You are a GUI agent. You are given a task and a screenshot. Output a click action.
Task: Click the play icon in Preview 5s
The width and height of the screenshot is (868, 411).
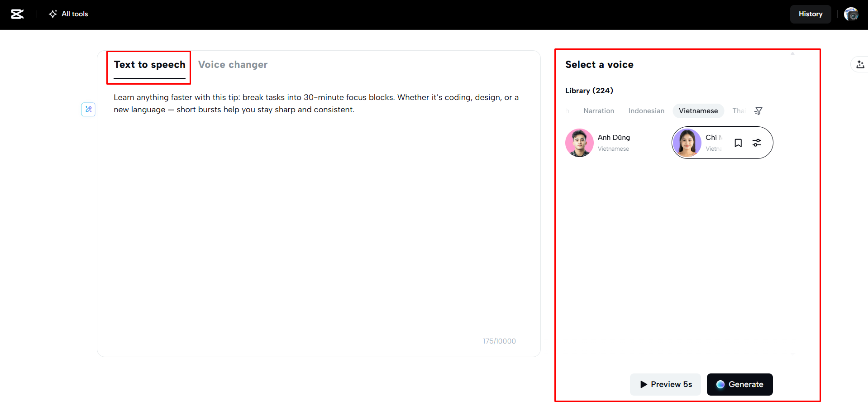pyautogui.click(x=644, y=384)
